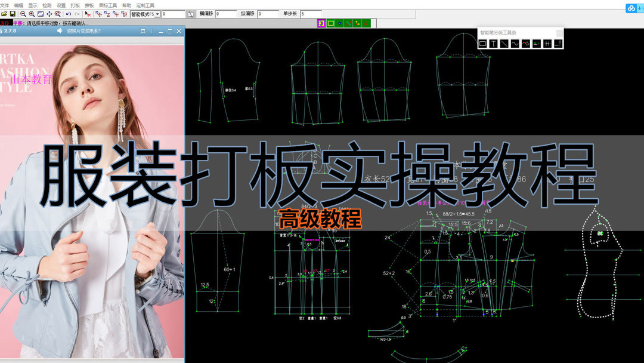The height and width of the screenshot is (363, 644).
Task: Select the text (T) tool in the floating toolbar
Action: pyautogui.click(x=494, y=43)
